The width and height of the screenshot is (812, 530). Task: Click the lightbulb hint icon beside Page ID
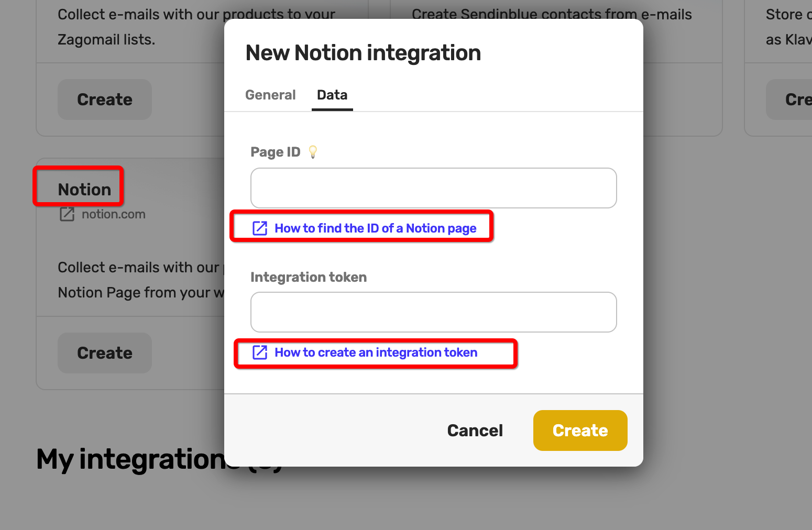point(313,152)
